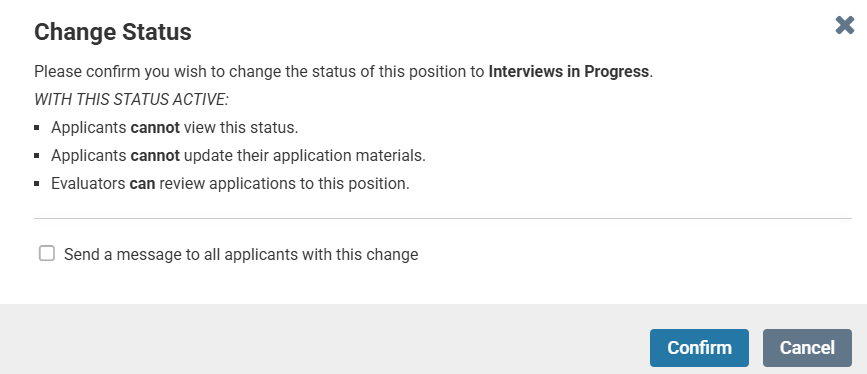This screenshot has height=374, width=867.
Task: Click the 'Evaluators can review applications' line
Action: click(x=230, y=183)
